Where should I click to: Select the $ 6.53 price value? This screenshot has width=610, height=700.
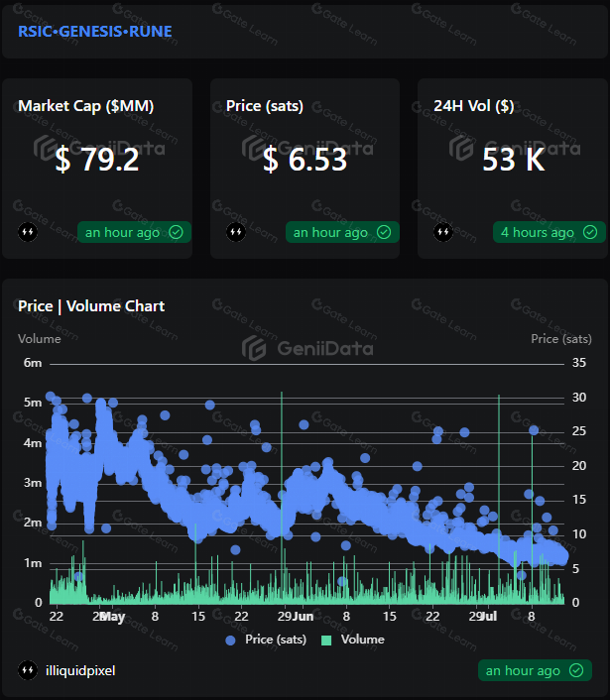click(305, 160)
